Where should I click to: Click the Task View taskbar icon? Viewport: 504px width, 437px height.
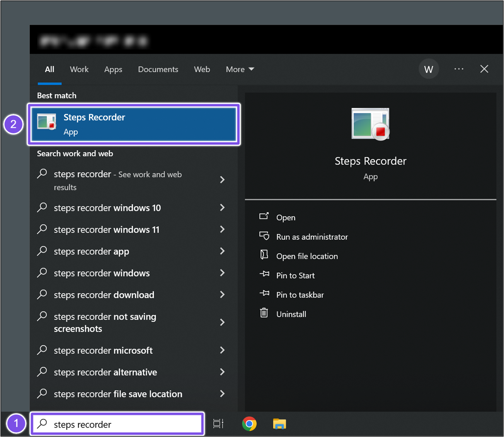[x=218, y=424]
